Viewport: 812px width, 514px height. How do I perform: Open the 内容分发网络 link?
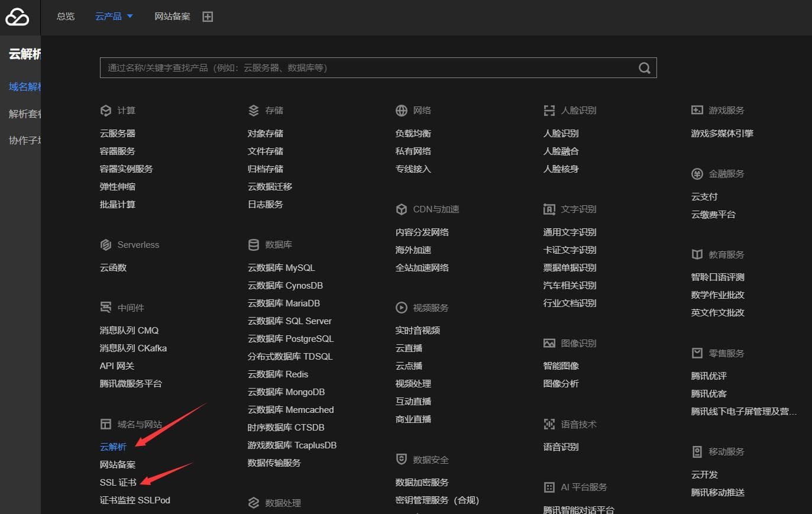click(422, 232)
